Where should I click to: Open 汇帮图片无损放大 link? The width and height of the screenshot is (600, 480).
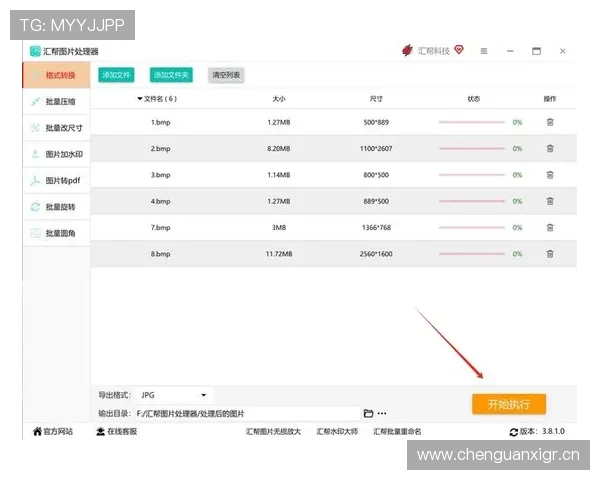point(273,432)
